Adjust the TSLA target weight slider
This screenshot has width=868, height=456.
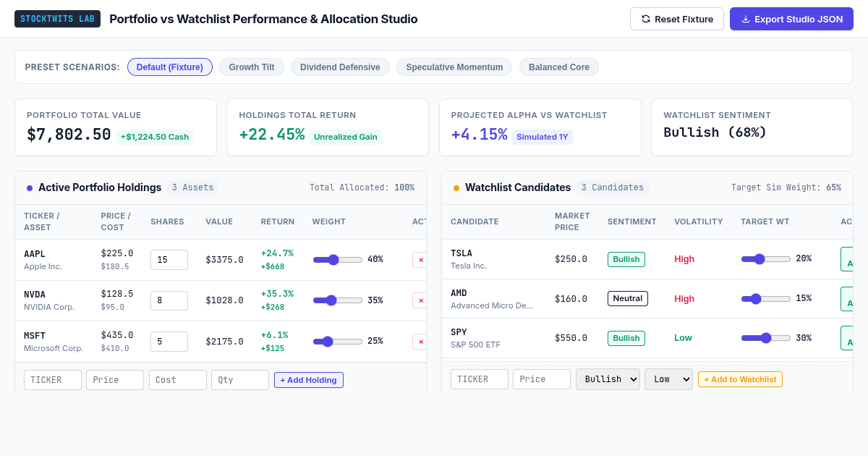tap(766, 259)
